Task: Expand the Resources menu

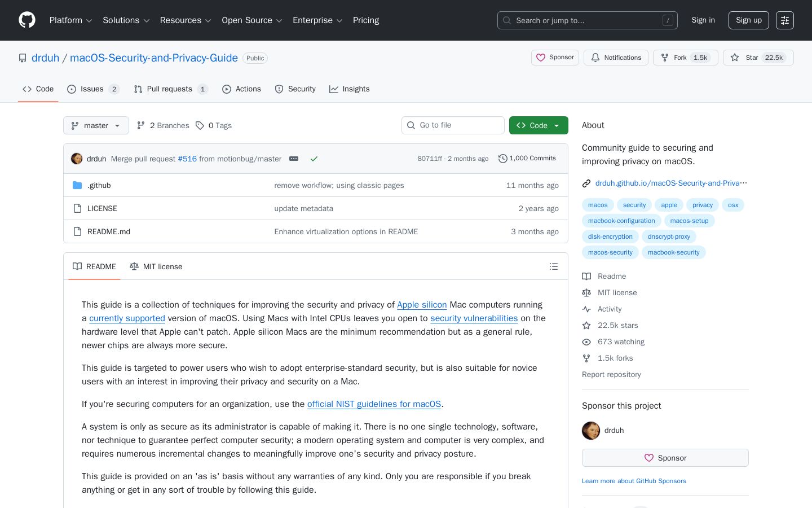Action: click(x=186, y=20)
